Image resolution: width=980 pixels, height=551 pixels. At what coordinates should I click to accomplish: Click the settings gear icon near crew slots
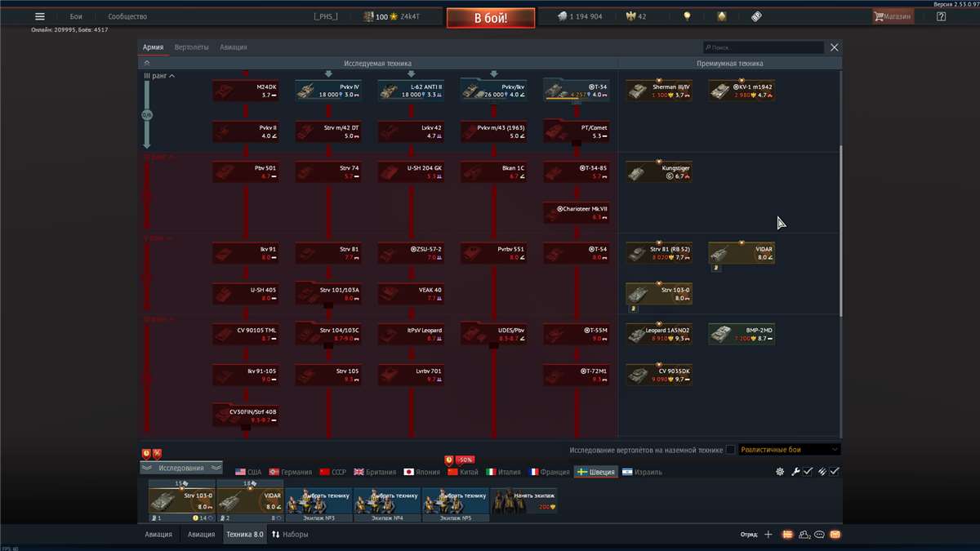tap(780, 472)
